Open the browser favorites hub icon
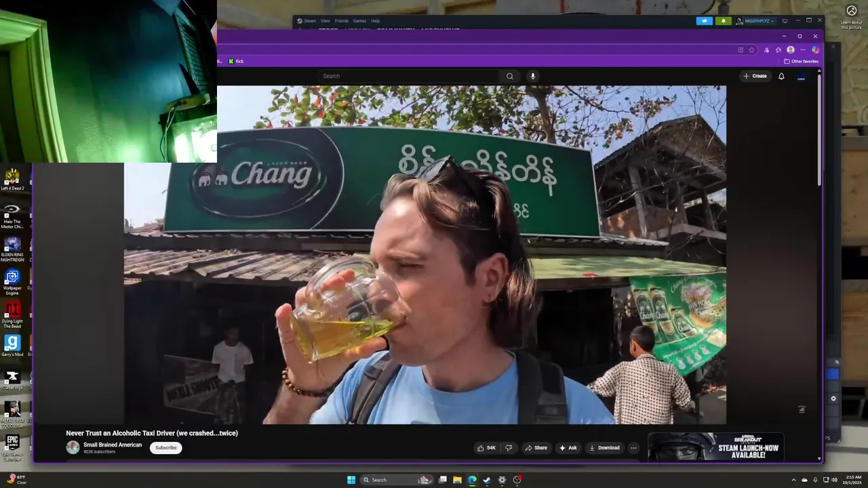Image resolution: width=868 pixels, height=488 pixels. pyautogui.click(x=778, y=49)
